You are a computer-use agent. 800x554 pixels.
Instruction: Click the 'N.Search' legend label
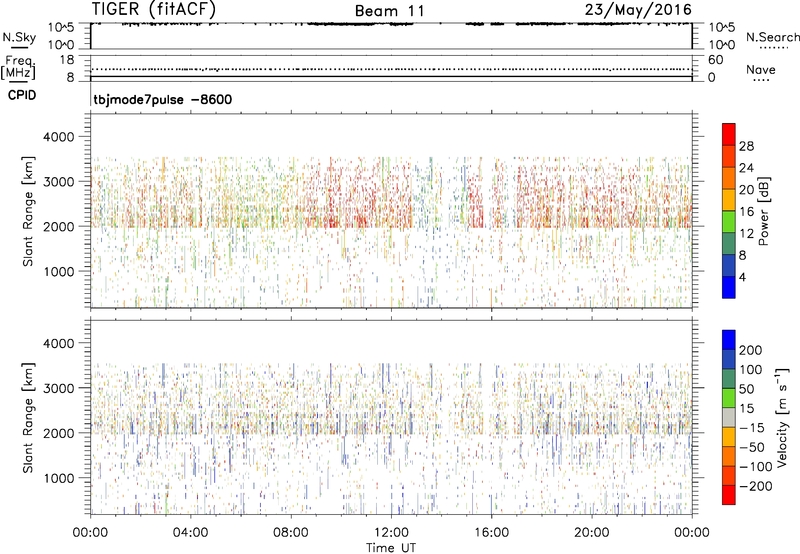click(772, 37)
